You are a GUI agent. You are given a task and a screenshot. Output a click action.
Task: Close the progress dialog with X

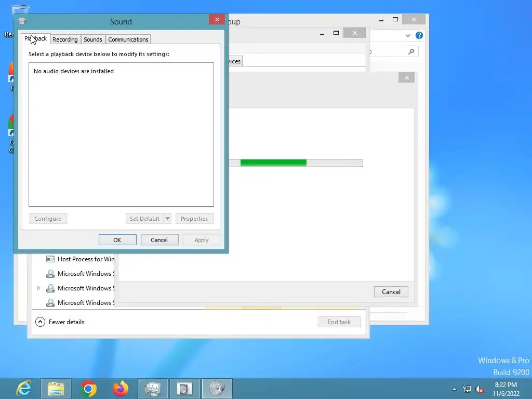pyautogui.click(x=406, y=78)
